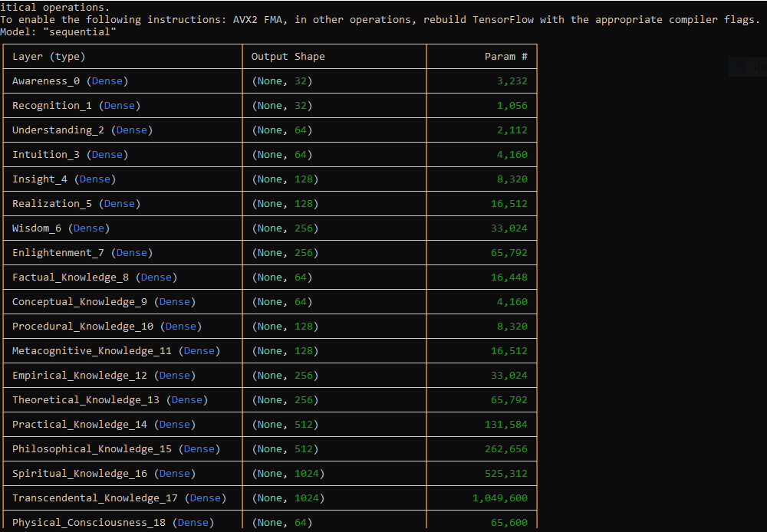The width and height of the screenshot is (767, 532).
Task: Click the "Param #" column header
Action: [505, 57]
